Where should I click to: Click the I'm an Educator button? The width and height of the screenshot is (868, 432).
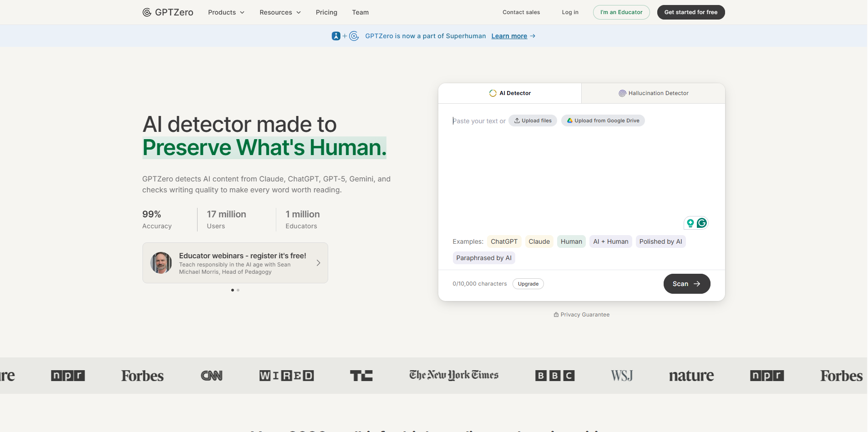(621, 12)
